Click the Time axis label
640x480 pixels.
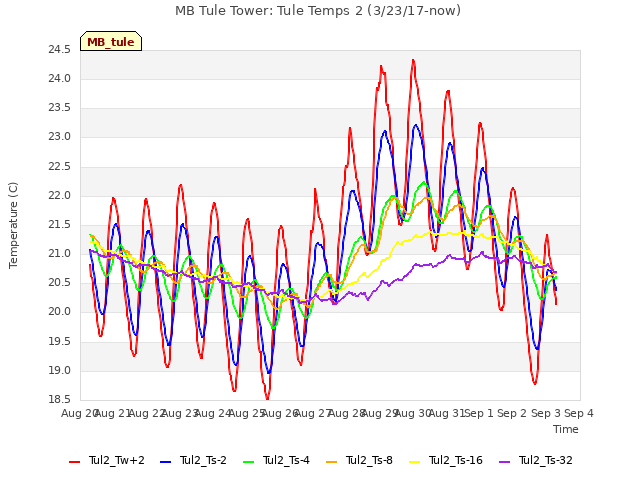(x=566, y=429)
